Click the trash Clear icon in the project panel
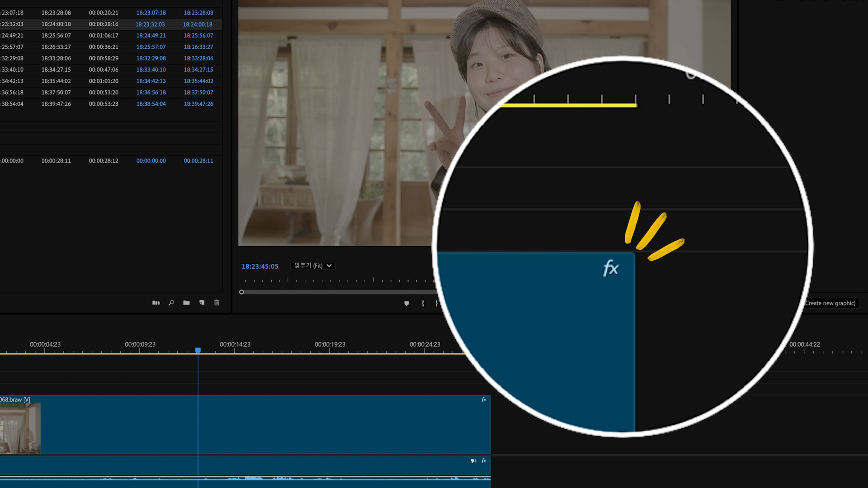868x488 pixels. [x=217, y=303]
